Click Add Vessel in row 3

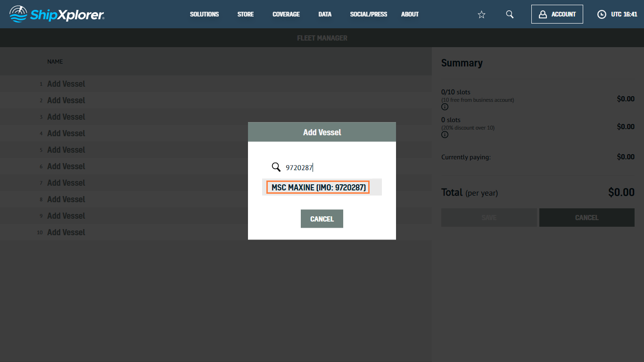tap(66, 117)
